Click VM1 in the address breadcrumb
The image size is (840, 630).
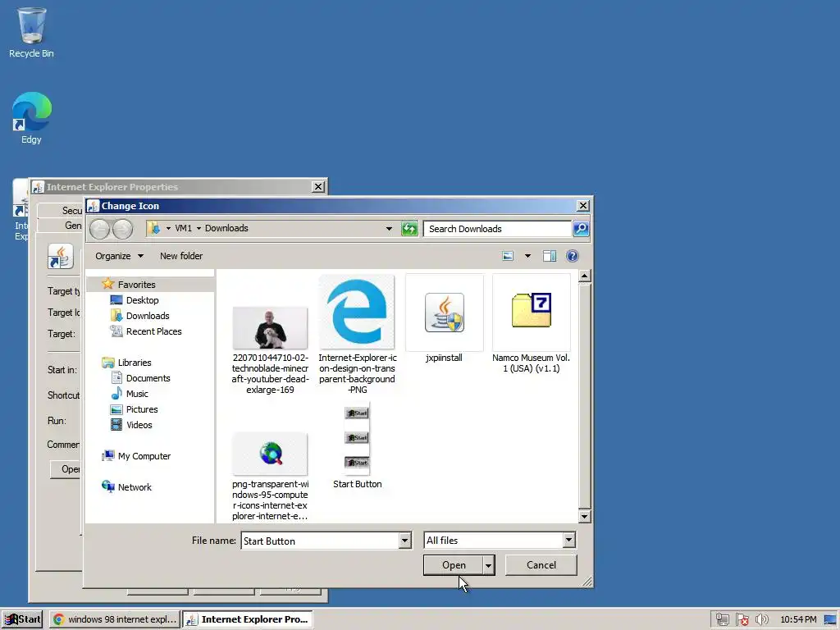[183, 228]
